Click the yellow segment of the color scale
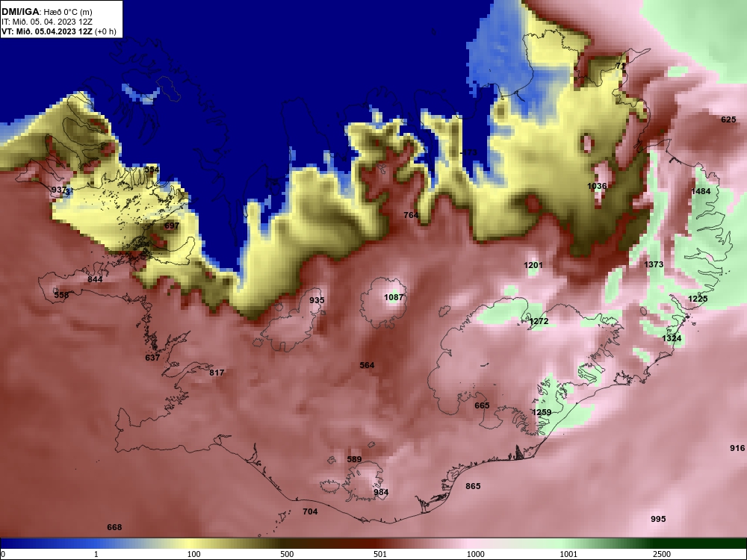747x560 pixels. pyautogui.click(x=190, y=544)
